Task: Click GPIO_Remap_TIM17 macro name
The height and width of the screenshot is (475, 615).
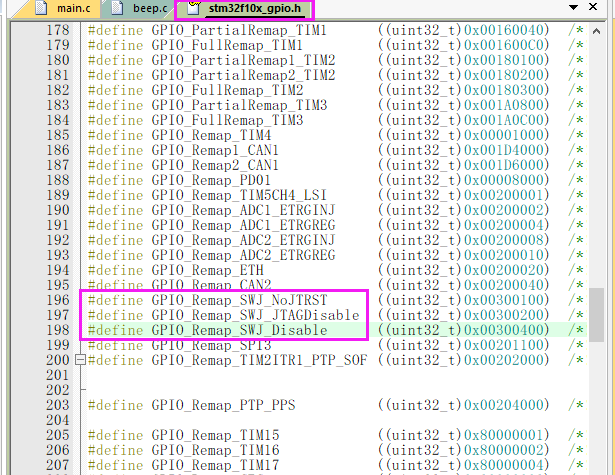Action: (x=215, y=465)
